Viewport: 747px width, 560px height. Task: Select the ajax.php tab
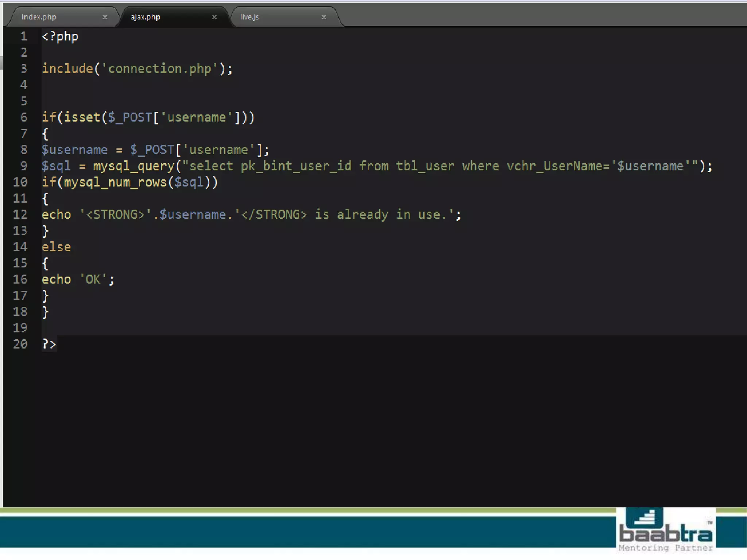coord(146,17)
